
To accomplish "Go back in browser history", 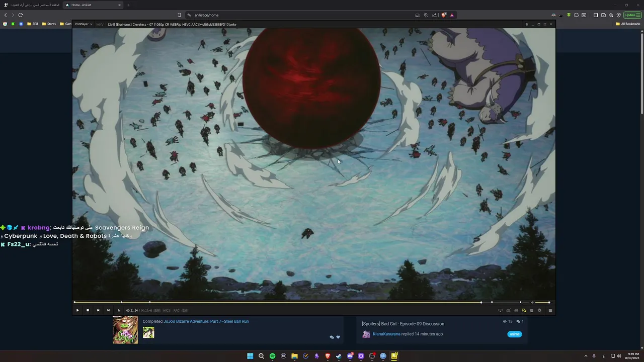I will point(6,15).
